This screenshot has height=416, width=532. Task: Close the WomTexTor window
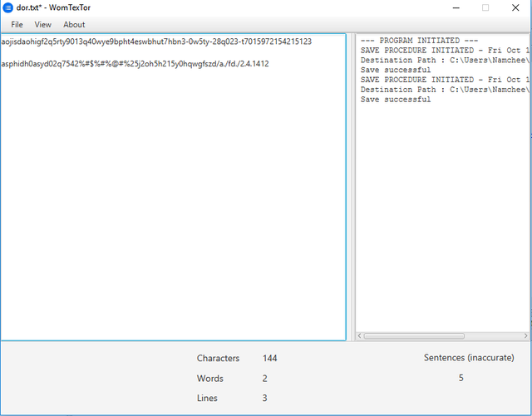click(x=515, y=7)
